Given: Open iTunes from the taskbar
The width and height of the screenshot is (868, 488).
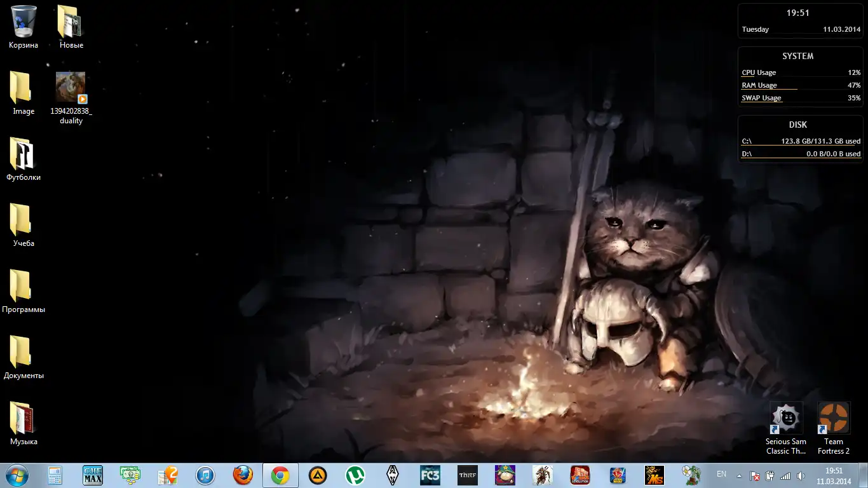Looking at the screenshot, I should [205, 475].
